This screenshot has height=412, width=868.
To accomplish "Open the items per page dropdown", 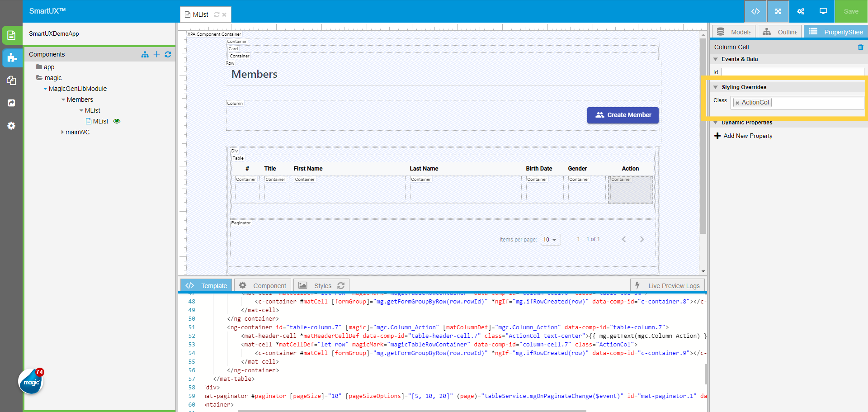I will (x=550, y=240).
